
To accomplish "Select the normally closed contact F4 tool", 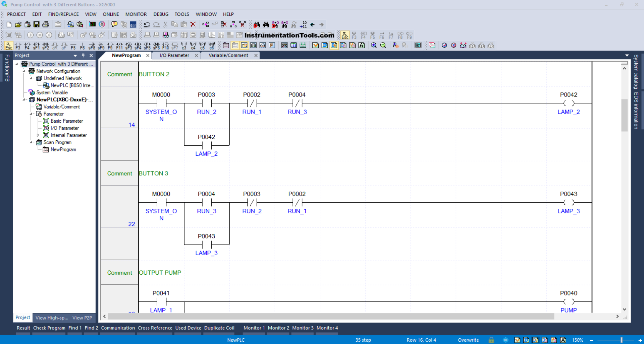I will pos(27,46).
